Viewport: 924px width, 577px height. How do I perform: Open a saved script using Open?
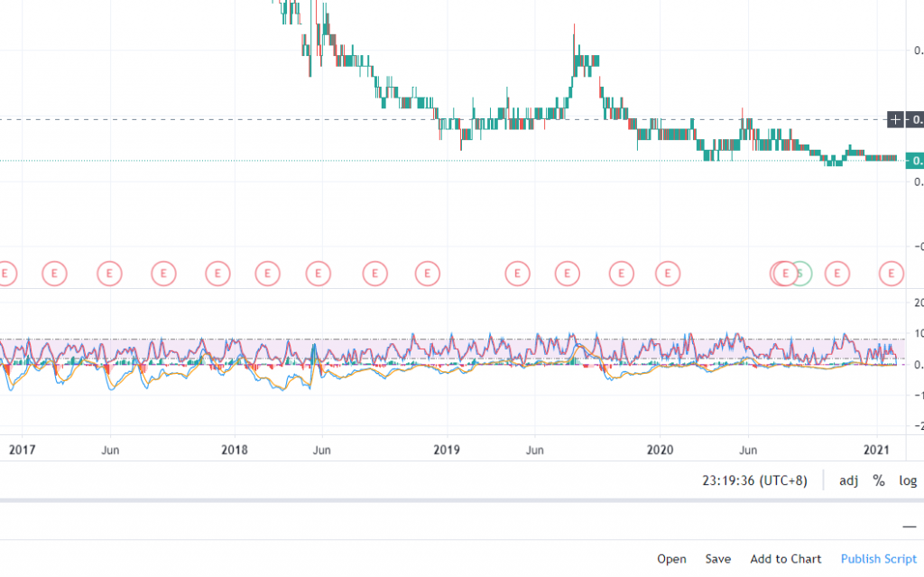point(671,559)
